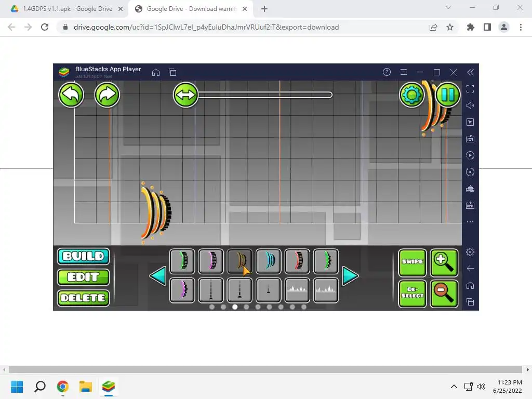This screenshot has height=399, width=532.
Task: Open Chrome extensions puzzle icon
Action: coord(471,27)
